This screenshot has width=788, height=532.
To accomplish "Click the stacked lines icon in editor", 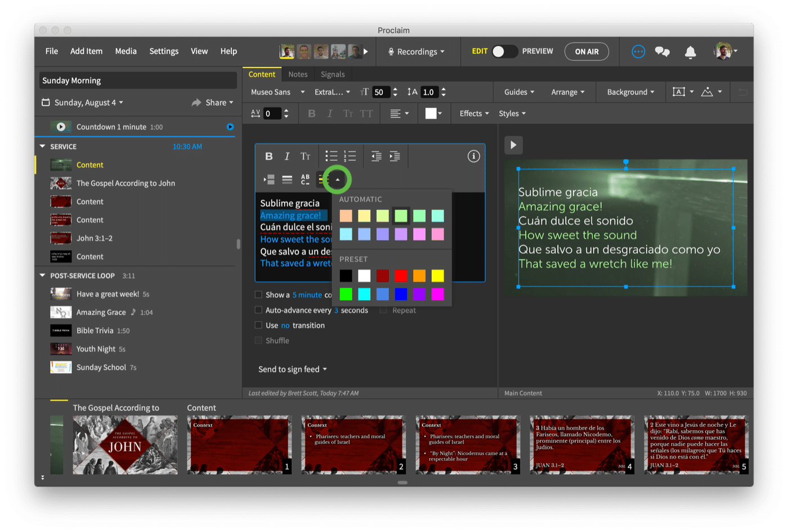I will point(287,180).
